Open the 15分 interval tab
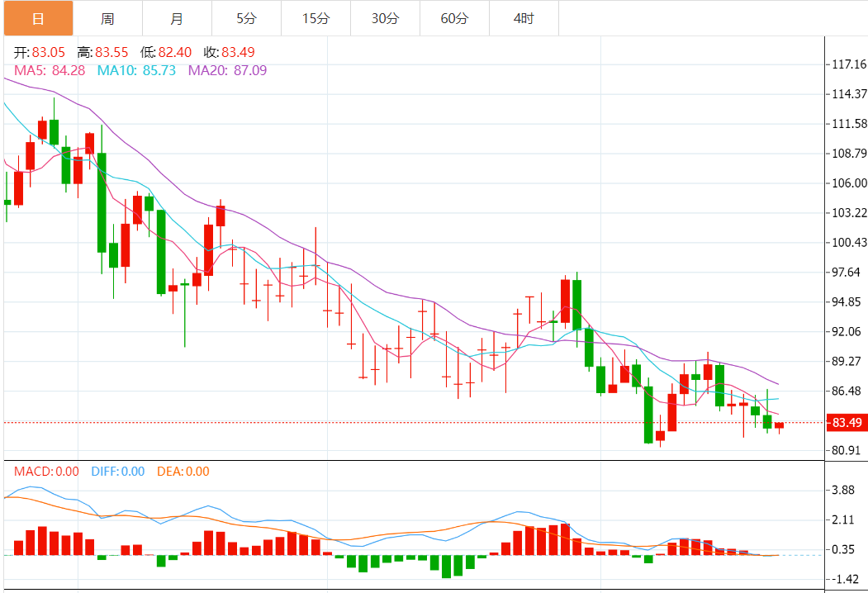 [x=315, y=18]
